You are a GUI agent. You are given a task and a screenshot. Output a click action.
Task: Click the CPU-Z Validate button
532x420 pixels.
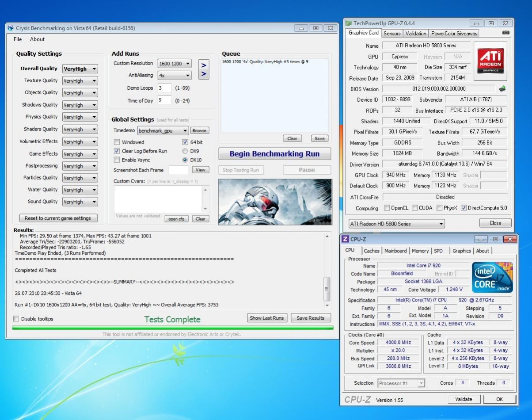[x=463, y=399]
